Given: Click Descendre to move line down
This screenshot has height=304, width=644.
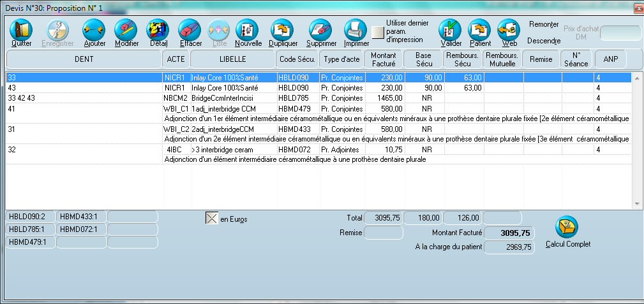Looking at the screenshot, I should [x=544, y=41].
